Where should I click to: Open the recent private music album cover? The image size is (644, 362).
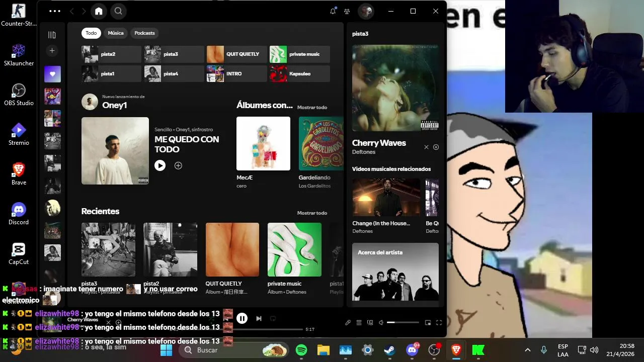[294, 249]
